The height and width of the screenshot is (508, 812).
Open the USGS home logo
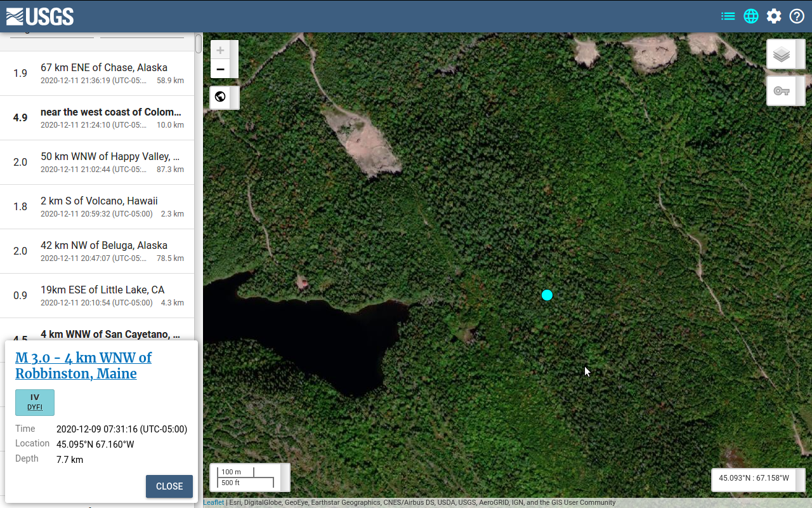click(40, 17)
